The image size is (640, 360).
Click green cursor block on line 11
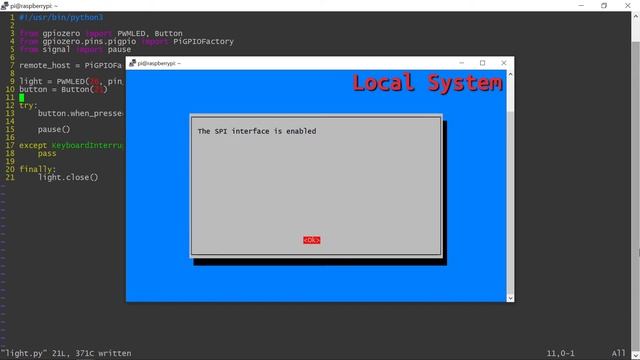[22, 98]
